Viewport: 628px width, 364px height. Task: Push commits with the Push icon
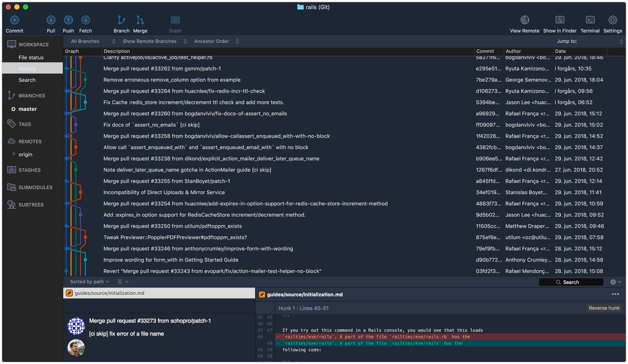(x=68, y=20)
